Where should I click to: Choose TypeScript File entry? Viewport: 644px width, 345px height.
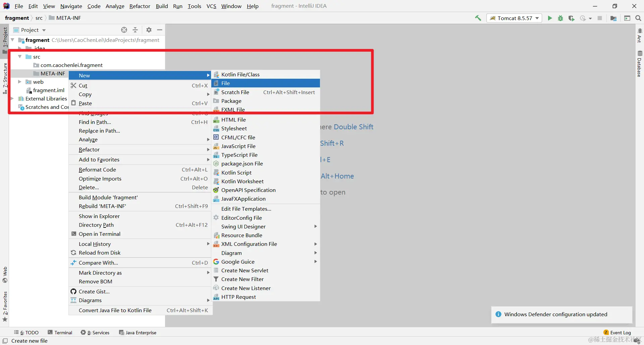266,155
